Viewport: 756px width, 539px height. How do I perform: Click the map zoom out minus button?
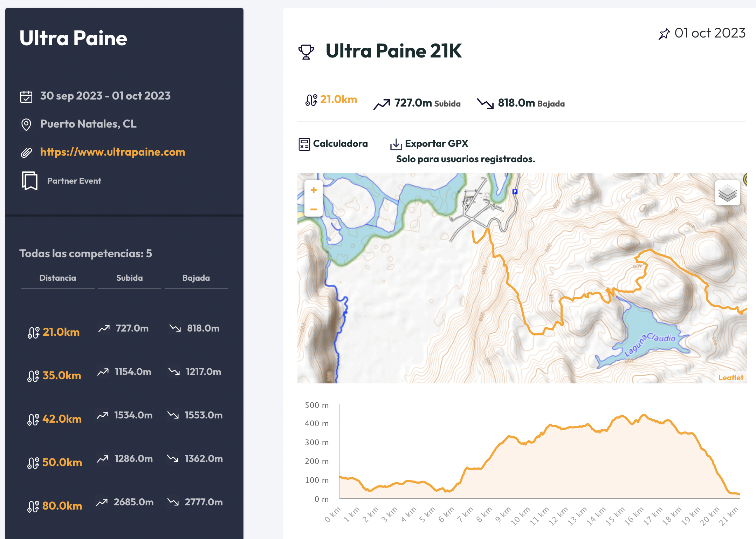(x=314, y=209)
